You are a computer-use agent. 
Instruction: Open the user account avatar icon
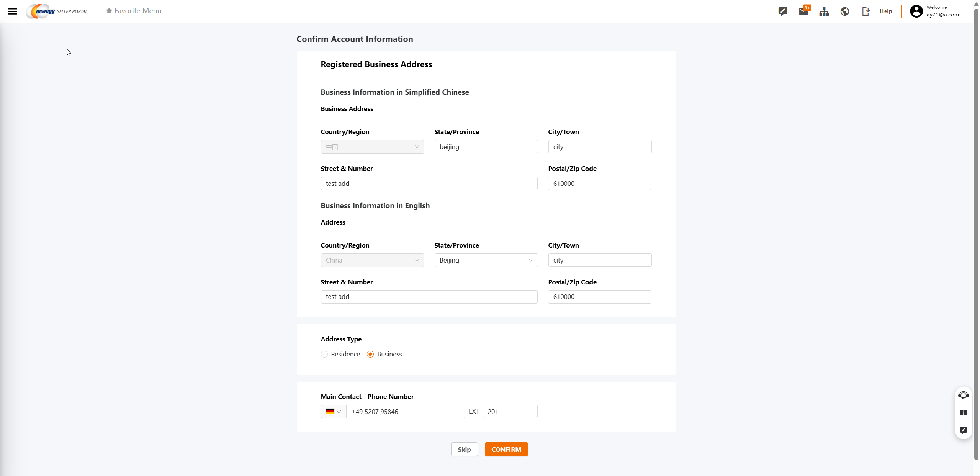916,11
